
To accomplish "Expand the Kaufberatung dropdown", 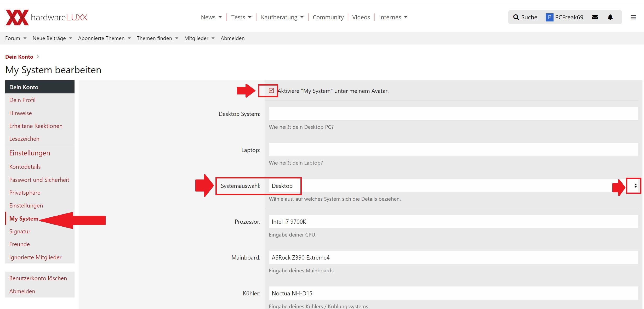I will pyautogui.click(x=302, y=17).
